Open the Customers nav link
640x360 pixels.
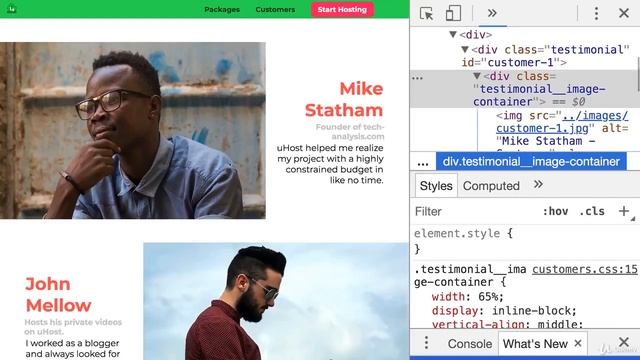[x=275, y=9]
